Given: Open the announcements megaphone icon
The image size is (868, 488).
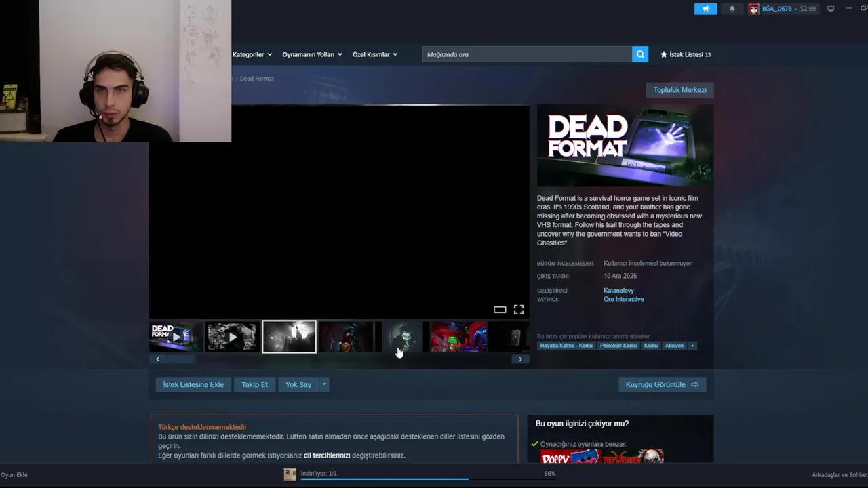Looking at the screenshot, I should (x=705, y=9).
